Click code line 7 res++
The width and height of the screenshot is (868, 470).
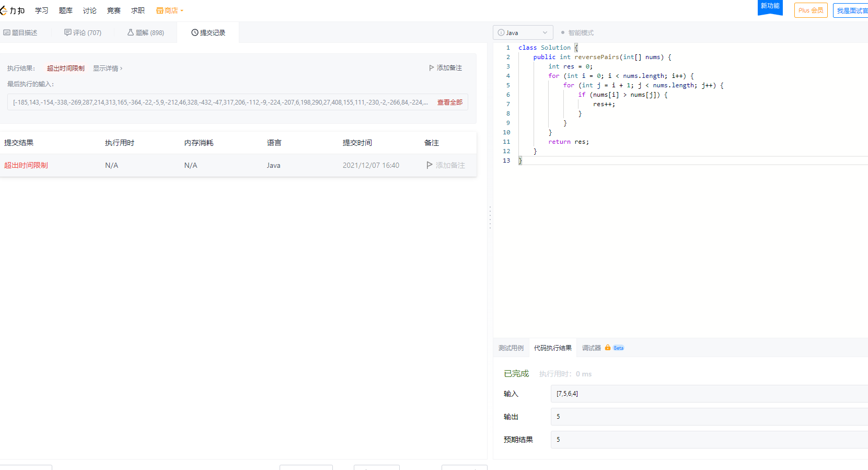click(604, 104)
